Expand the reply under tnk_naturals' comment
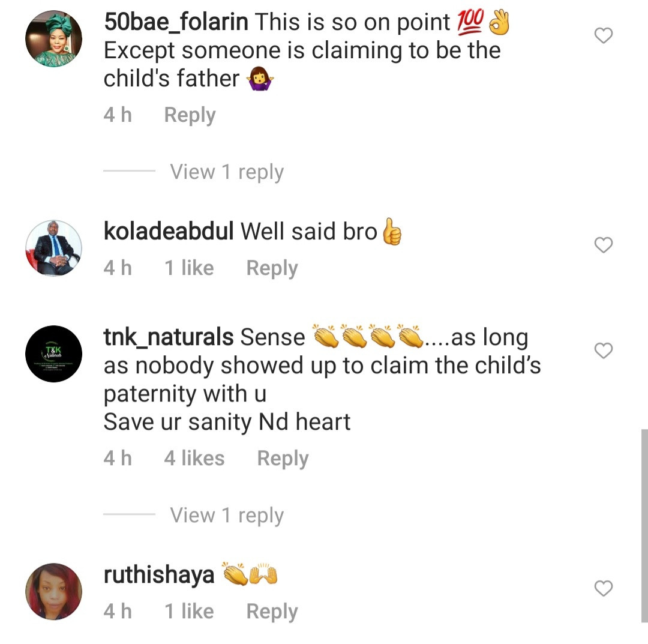The width and height of the screenshot is (648, 644). coord(226,516)
